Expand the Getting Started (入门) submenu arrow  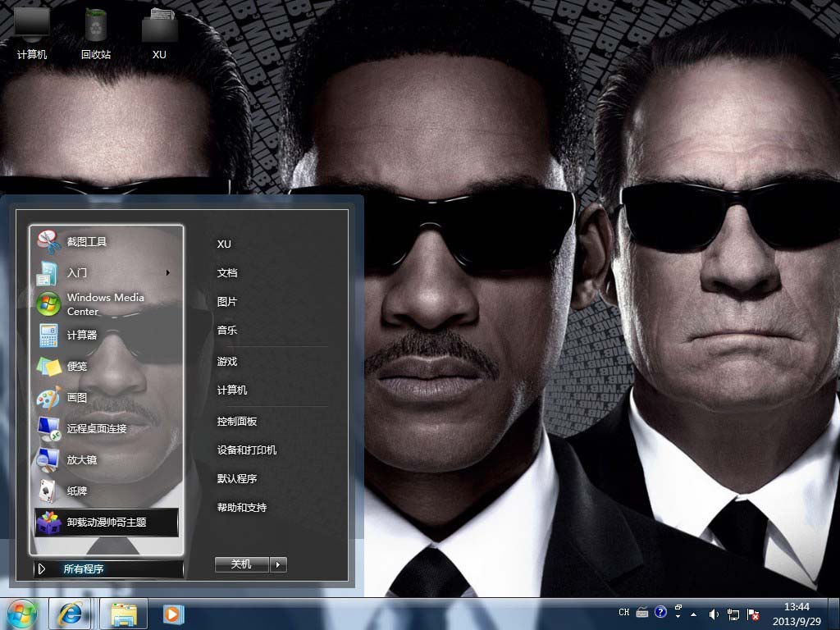click(168, 273)
